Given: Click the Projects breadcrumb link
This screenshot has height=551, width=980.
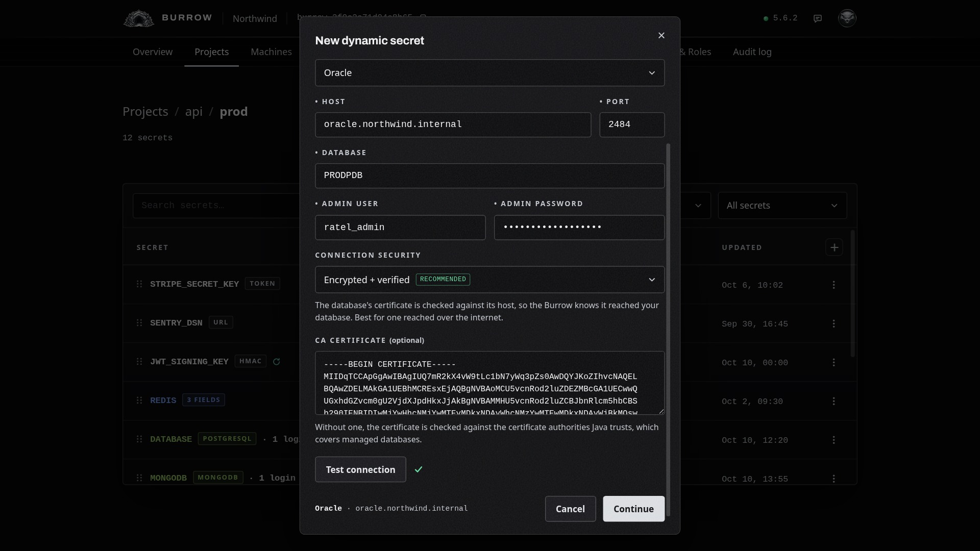Looking at the screenshot, I should click(x=145, y=112).
